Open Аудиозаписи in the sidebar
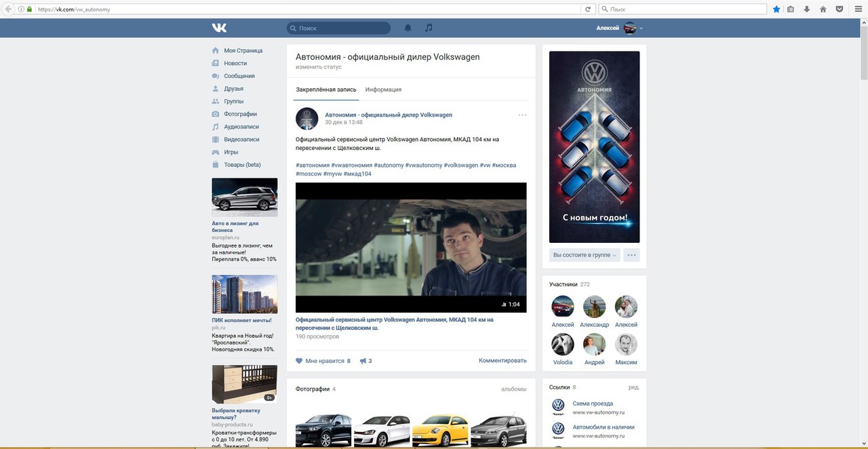This screenshot has width=868, height=449. click(x=241, y=127)
